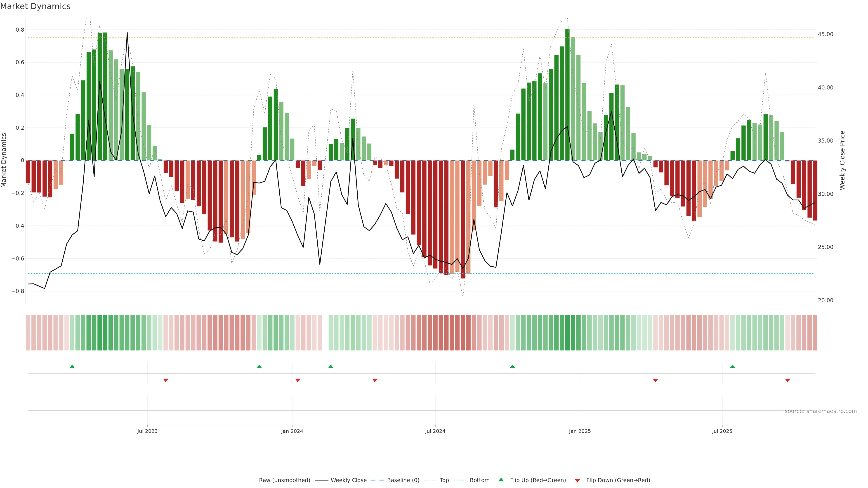This screenshot has width=868, height=488.
Task: Toggle the Top legend entry
Action: pos(444,480)
